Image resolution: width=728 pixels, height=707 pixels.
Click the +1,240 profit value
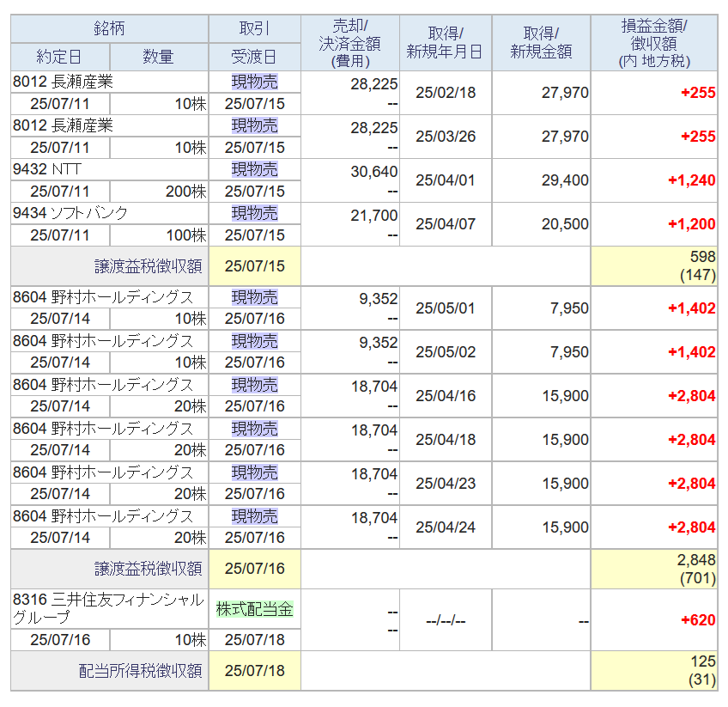[691, 180]
